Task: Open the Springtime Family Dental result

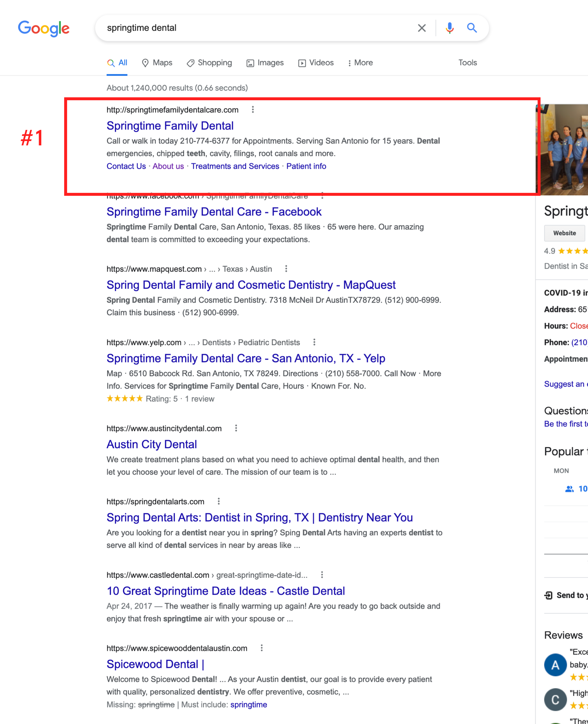Action: 170,126
